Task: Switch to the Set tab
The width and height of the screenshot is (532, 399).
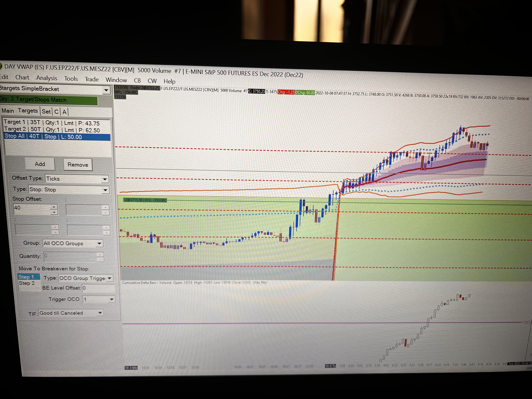Action: click(46, 112)
